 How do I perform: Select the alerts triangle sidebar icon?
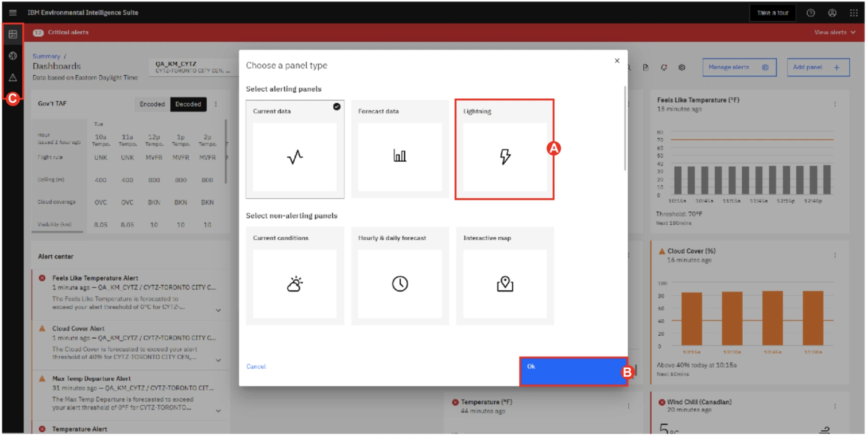tap(13, 77)
